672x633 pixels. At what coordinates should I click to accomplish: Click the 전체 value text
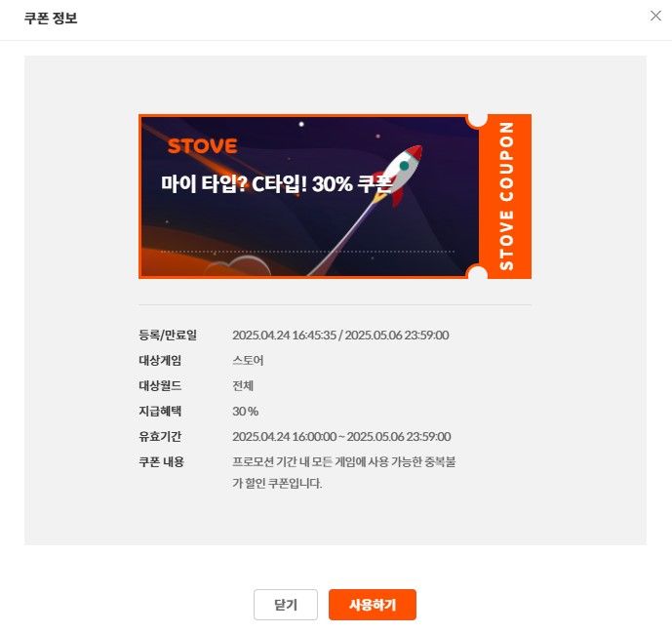243,385
